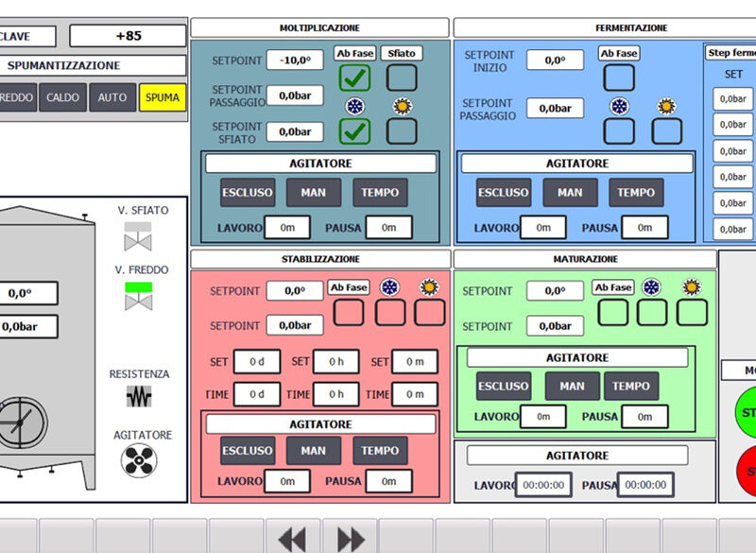756x553 pixels.
Task: Click the V. SFIATO valve icon
Action: click(x=138, y=236)
